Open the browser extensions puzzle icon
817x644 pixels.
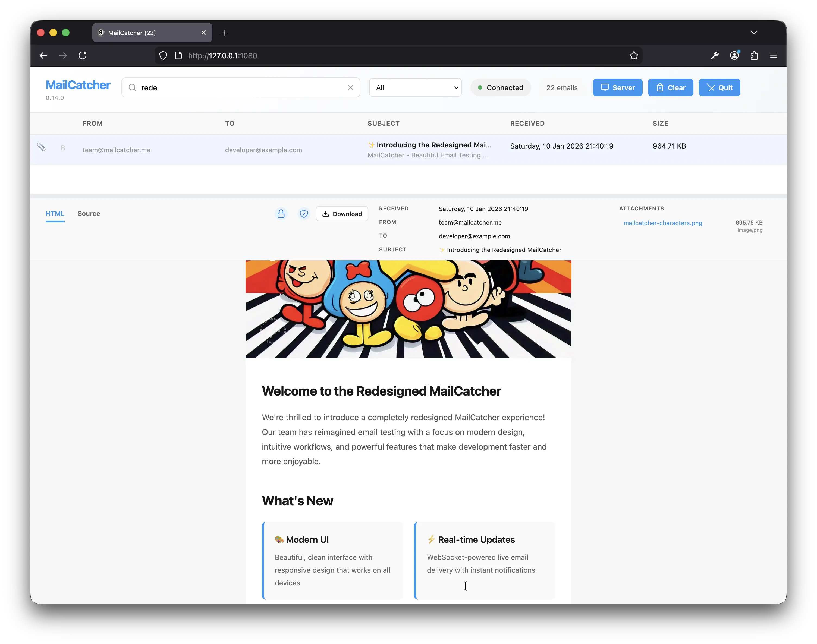754,55
